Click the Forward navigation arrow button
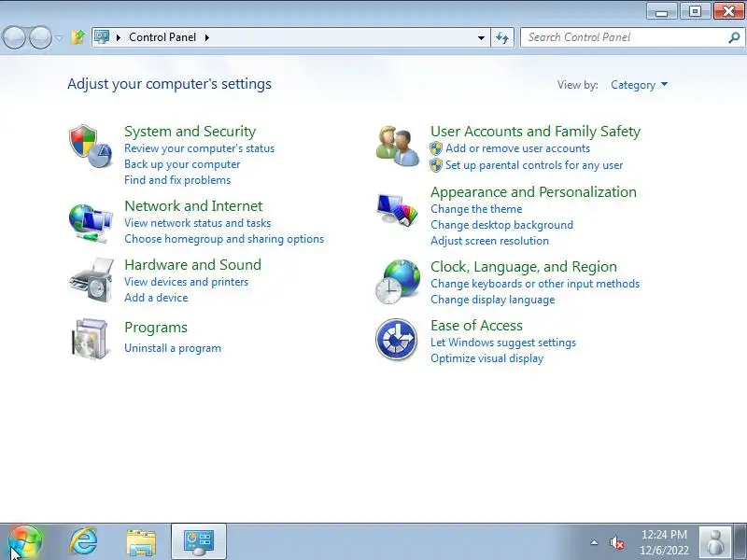Image resolution: width=747 pixels, height=560 pixels. [40, 37]
